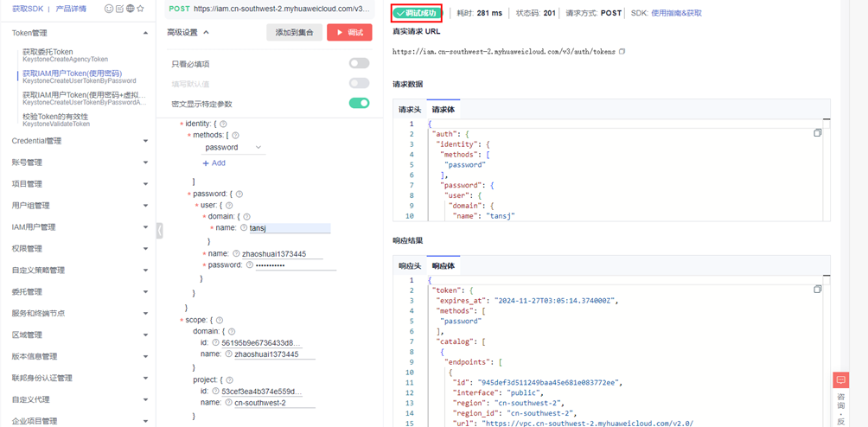Copy the response body JSON

[818, 290]
